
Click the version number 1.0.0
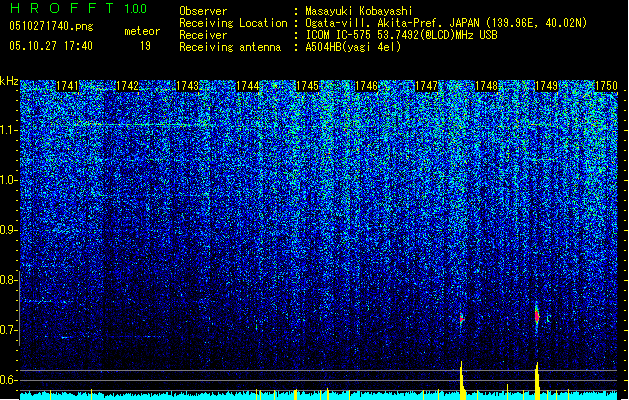[x=135, y=8]
